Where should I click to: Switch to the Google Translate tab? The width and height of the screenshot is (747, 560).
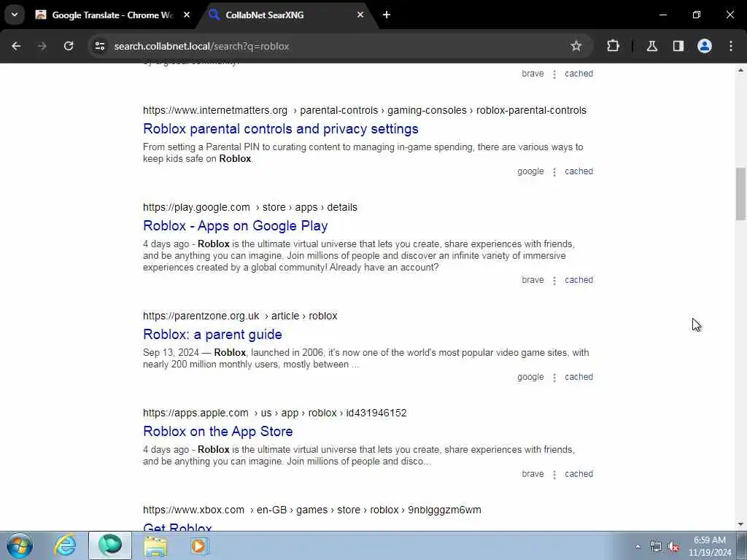112,15
